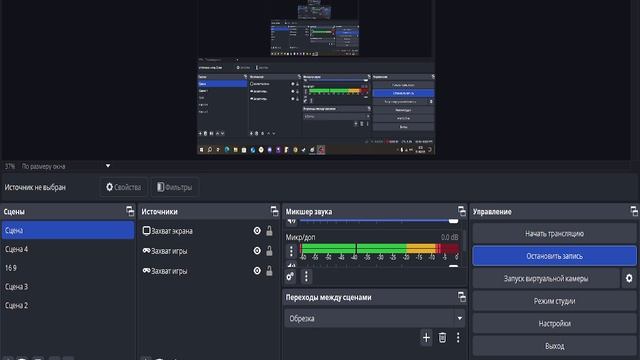Image resolution: width=640 pixels, height=360 pixels.
Task: Open transition properties three-dot menu
Action: 458,338
